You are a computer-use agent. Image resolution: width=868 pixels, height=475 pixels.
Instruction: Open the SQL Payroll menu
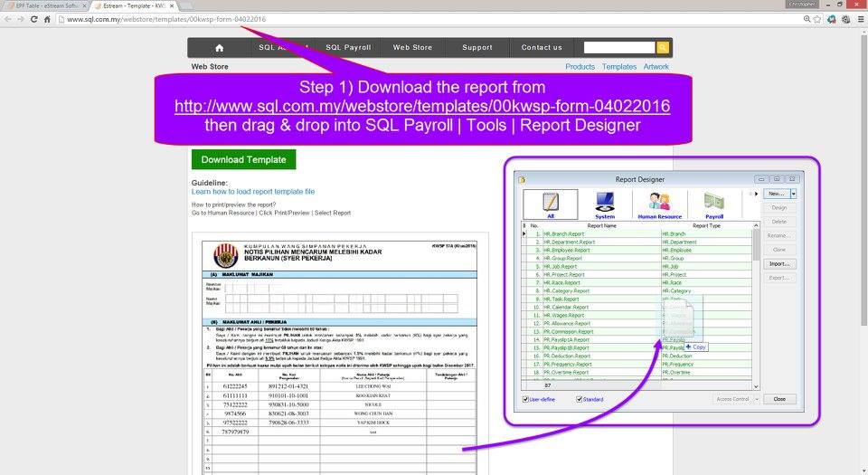click(348, 48)
